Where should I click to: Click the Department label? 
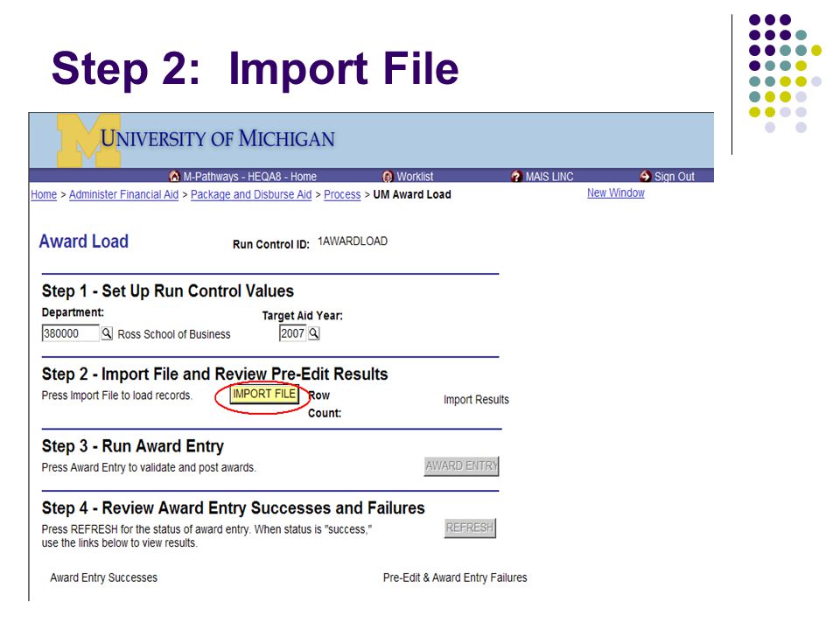tap(73, 312)
